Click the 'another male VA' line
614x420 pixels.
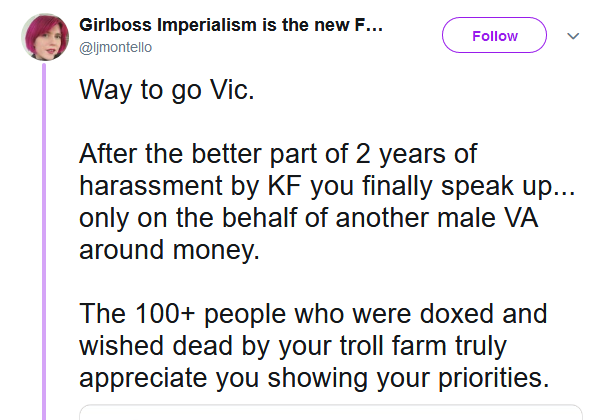point(309,218)
